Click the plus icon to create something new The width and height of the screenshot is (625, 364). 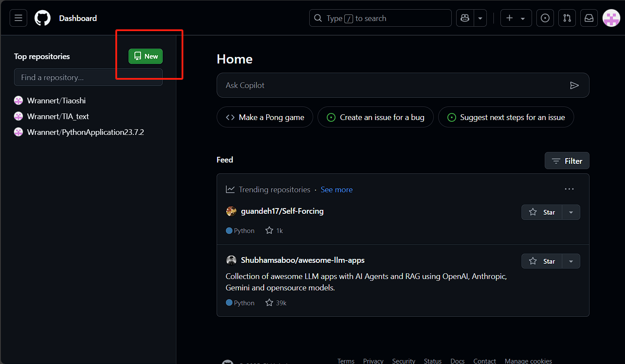(x=509, y=18)
